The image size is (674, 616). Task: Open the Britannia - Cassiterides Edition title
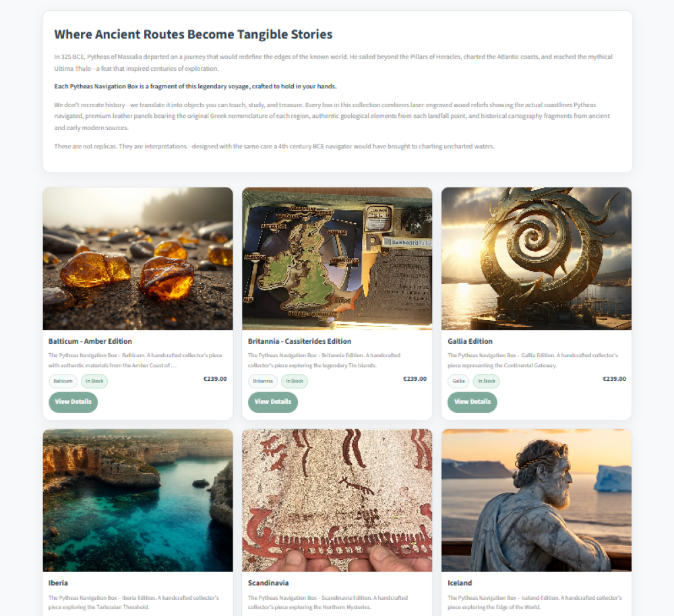coord(300,341)
